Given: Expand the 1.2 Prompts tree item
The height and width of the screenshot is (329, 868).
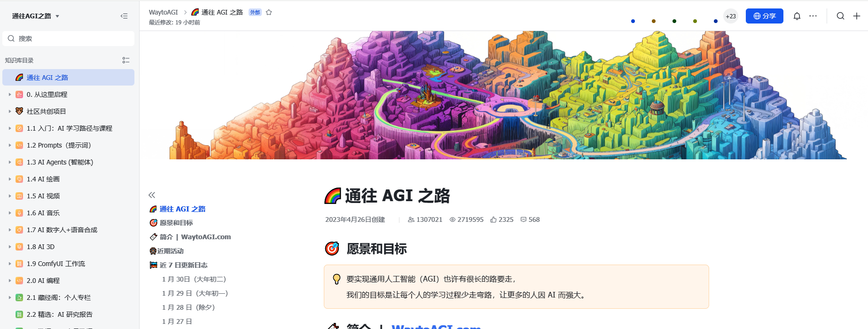Looking at the screenshot, I should click(10, 145).
